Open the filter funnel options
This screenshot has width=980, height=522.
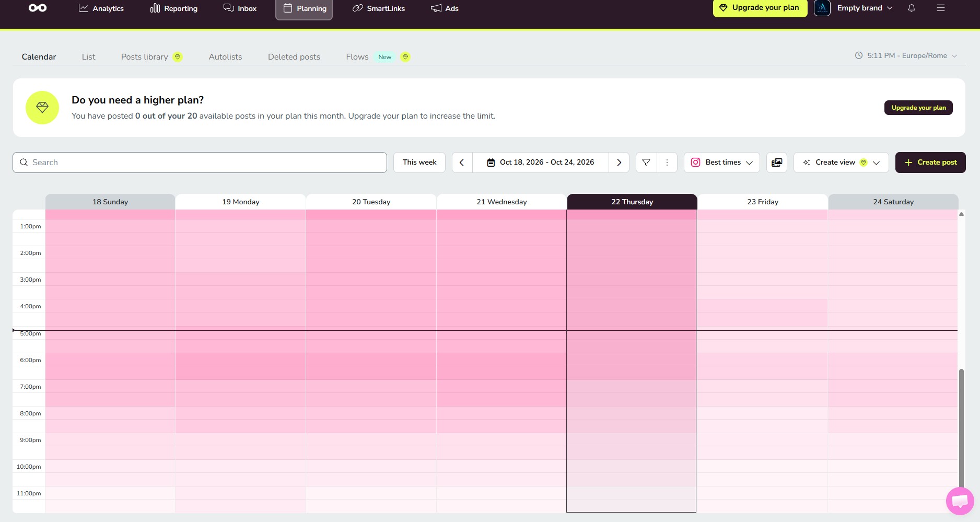pos(646,163)
